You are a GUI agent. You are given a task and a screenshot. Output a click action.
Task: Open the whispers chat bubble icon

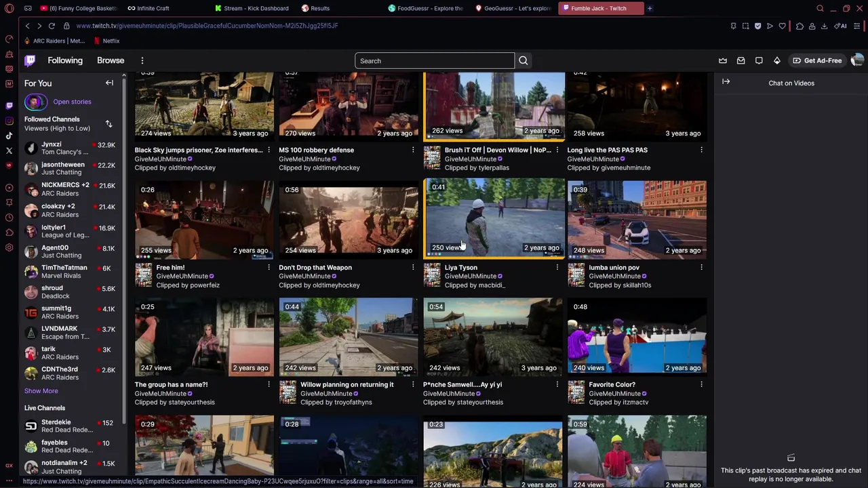click(x=759, y=61)
